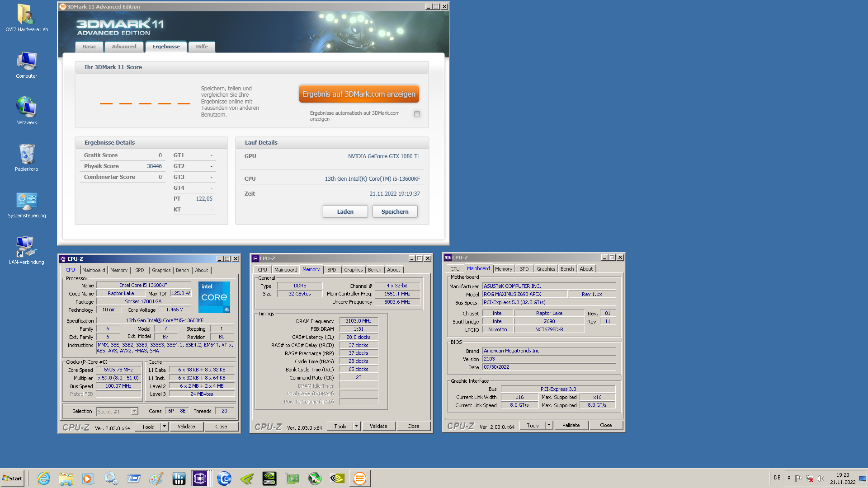
Task: Click the gears settings icon in taskbar
Action: (x=111, y=479)
